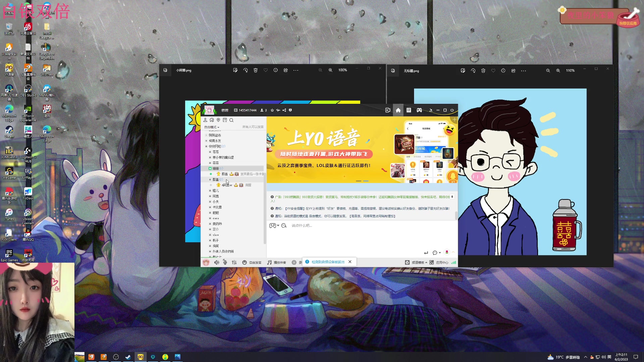
Task: Click the app center grid icon
Action: coord(432,262)
